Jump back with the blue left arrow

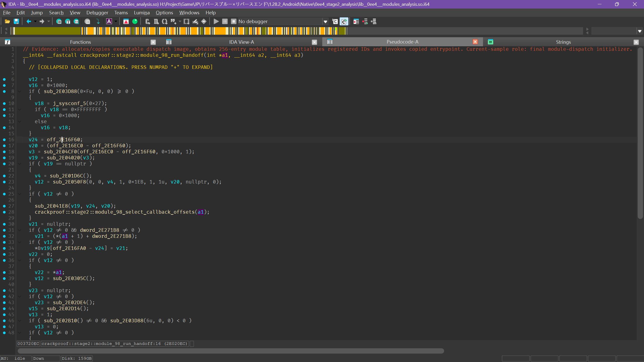click(x=29, y=22)
